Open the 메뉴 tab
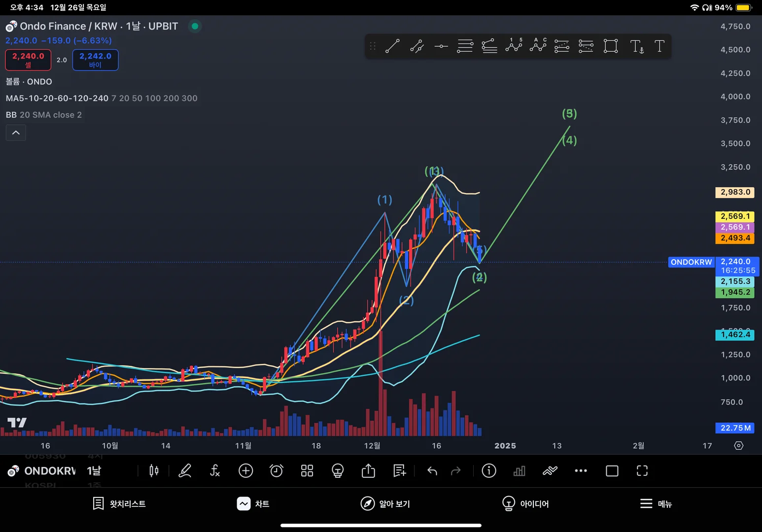Viewport: 762px width, 532px height. tap(656, 504)
